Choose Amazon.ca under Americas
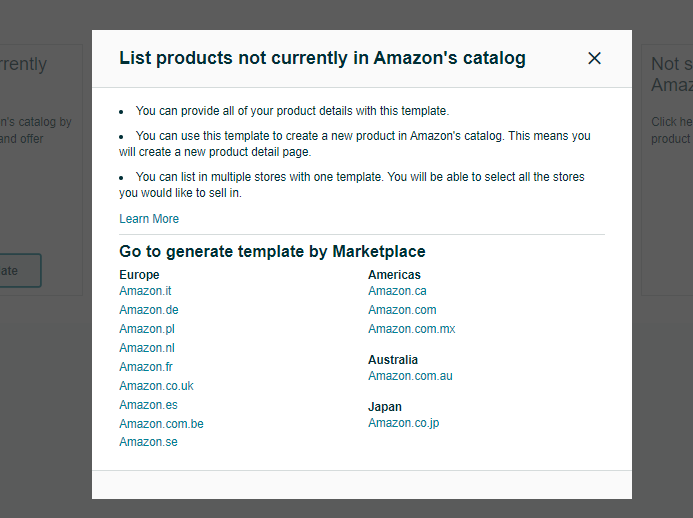This screenshot has height=518, width=693. pos(397,291)
